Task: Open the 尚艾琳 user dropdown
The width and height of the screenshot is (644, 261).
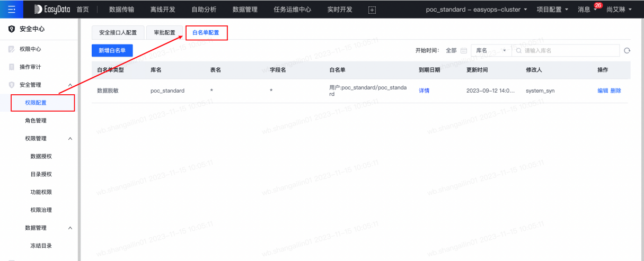Action: (x=619, y=10)
